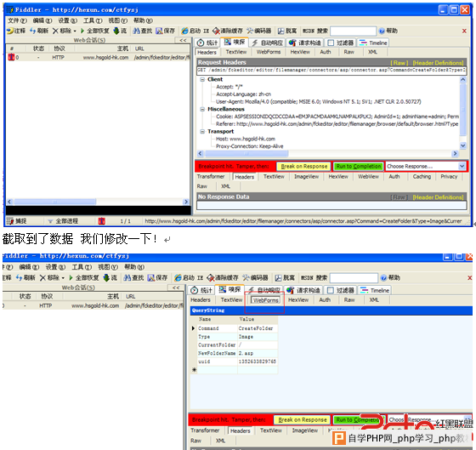Click the Replay refresh icon in toolbar
Screen dimensions: 476x450
(33, 31)
